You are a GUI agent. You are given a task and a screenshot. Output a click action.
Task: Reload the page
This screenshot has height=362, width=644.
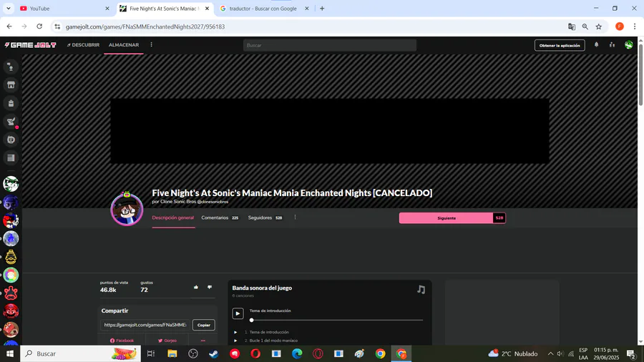tap(39, 26)
